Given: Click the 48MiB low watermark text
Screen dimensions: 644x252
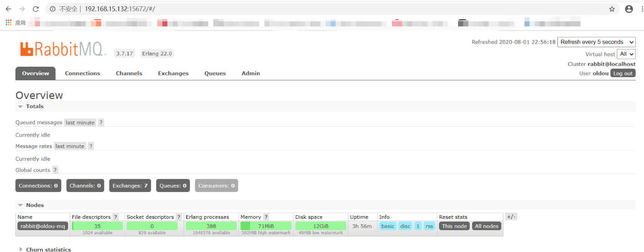Looking at the screenshot, I should [321, 233].
